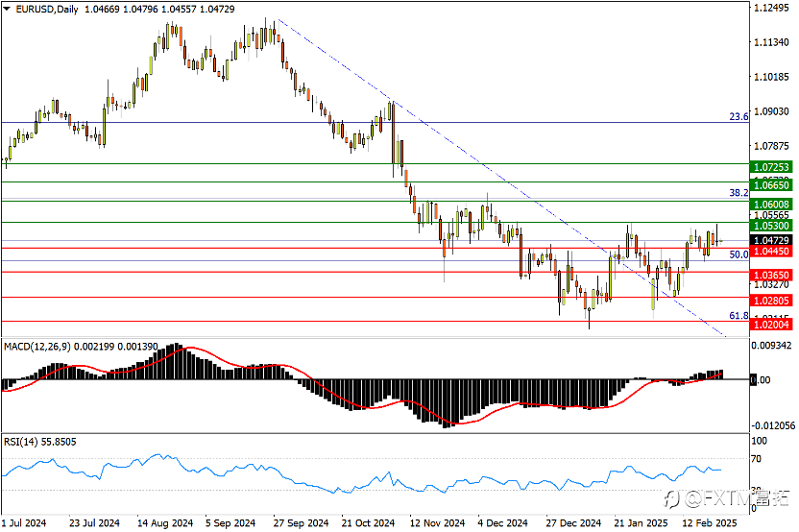The image size is (799, 532).
Task: Click the 23 Jul 2024 date label
Action: pyautogui.click(x=94, y=523)
